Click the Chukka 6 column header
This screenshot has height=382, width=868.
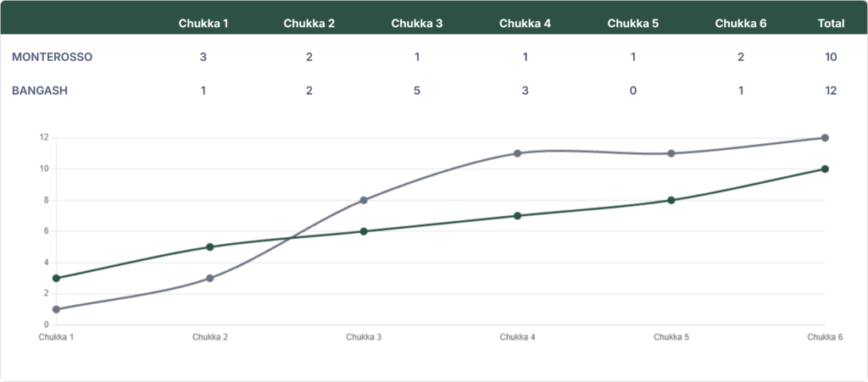click(x=741, y=23)
